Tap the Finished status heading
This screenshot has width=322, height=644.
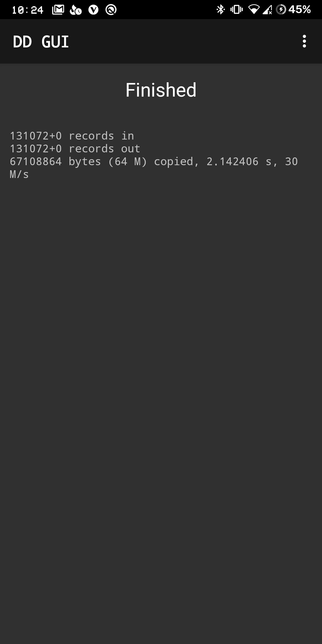[161, 90]
